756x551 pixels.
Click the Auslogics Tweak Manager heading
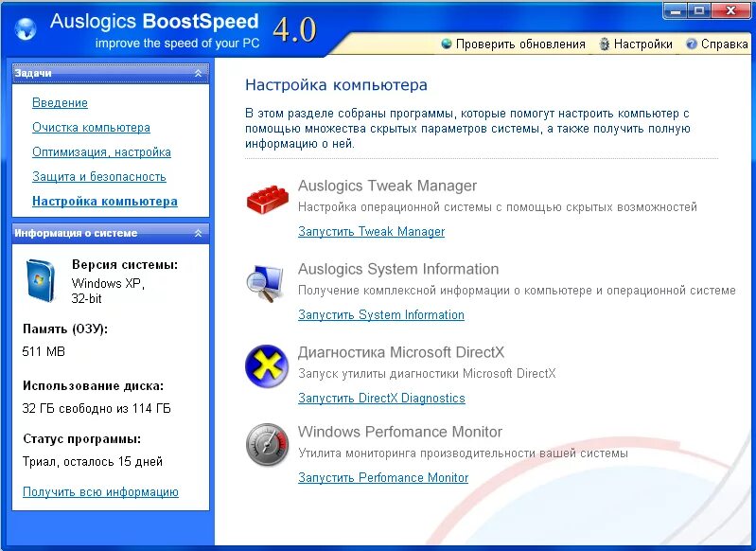pyautogui.click(x=387, y=186)
